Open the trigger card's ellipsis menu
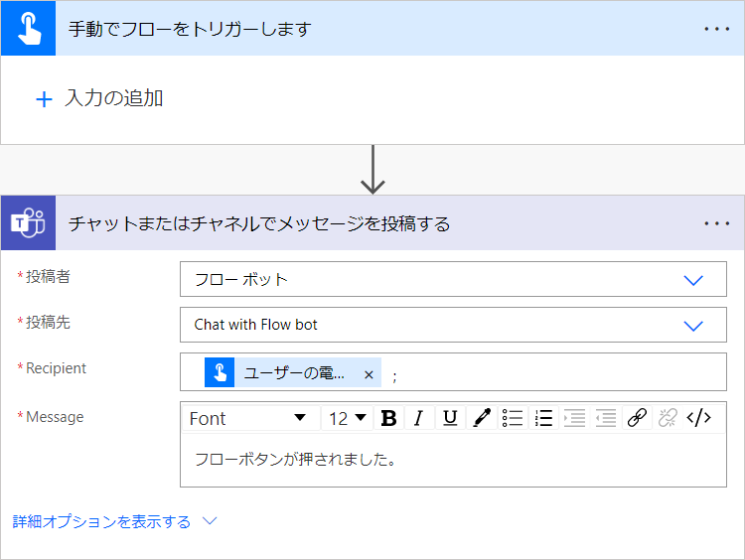This screenshot has height=560, width=745. pyautogui.click(x=717, y=29)
